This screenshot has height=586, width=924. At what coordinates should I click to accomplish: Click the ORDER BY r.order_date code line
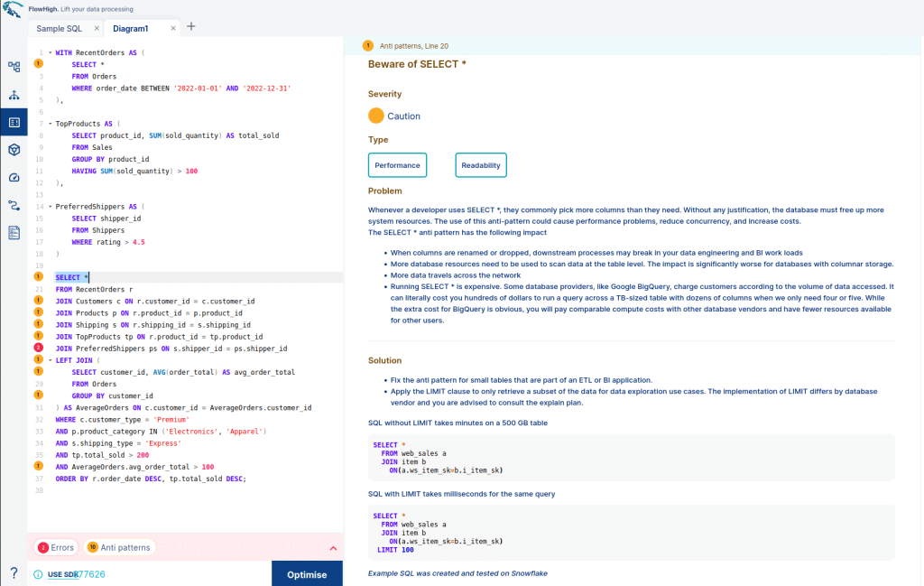point(151,479)
